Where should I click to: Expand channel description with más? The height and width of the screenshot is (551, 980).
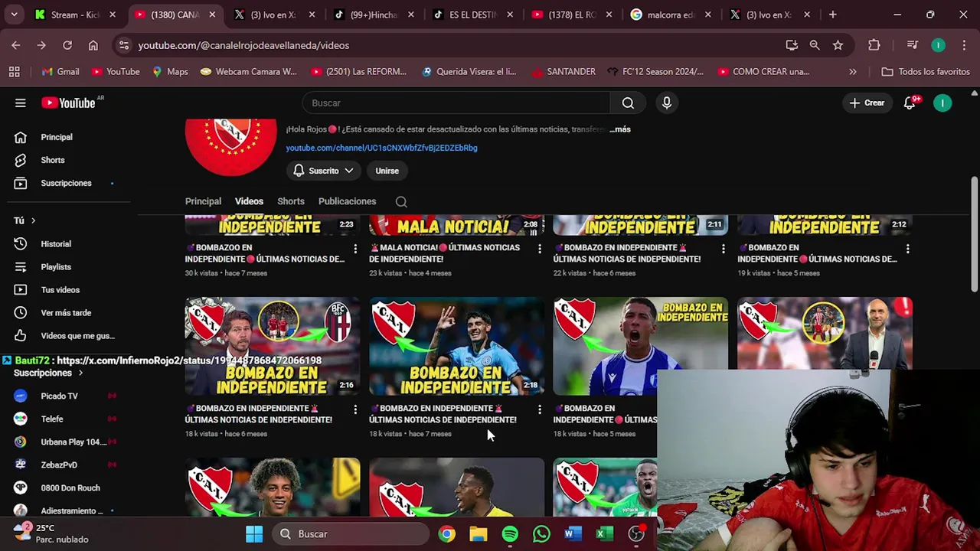tap(620, 129)
